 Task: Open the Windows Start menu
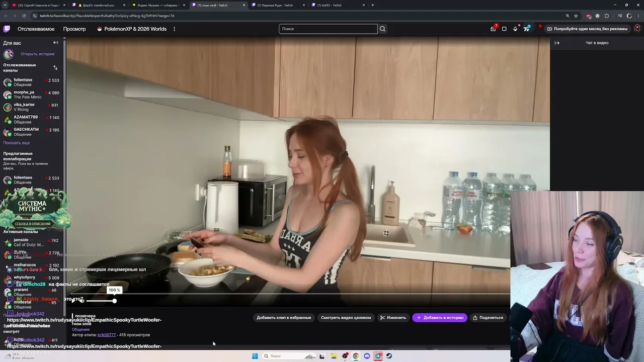(x=255, y=356)
